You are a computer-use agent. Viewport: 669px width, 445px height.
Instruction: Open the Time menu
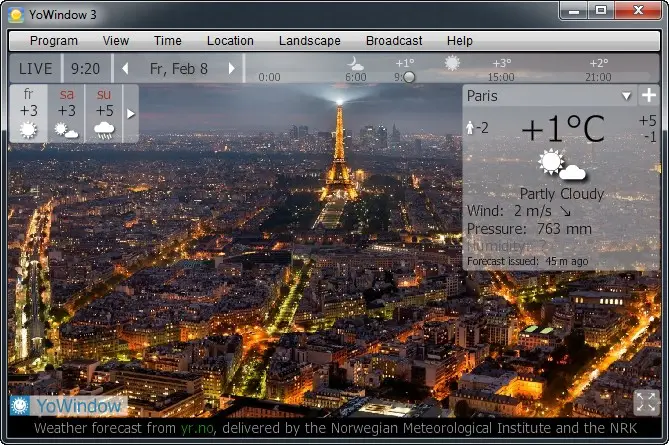(x=168, y=41)
